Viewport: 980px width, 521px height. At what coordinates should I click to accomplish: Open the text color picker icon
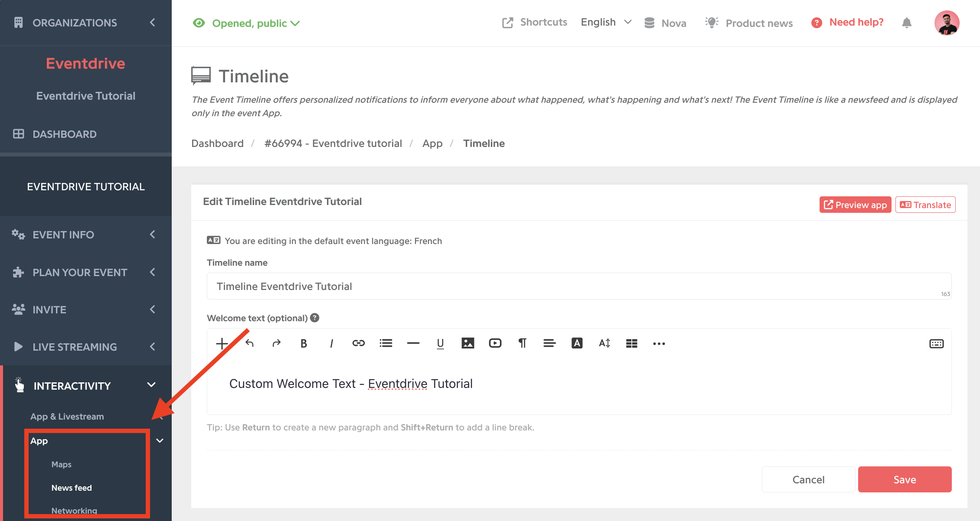coord(577,343)
